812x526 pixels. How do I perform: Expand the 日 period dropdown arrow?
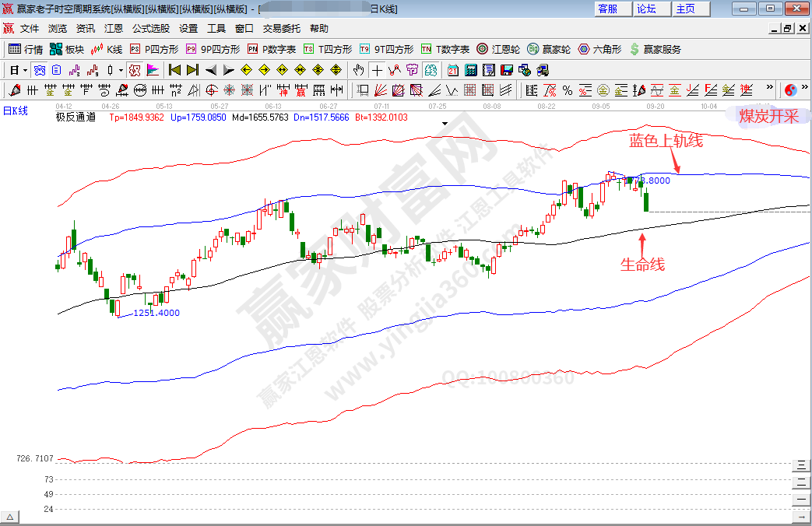(25, 69)
